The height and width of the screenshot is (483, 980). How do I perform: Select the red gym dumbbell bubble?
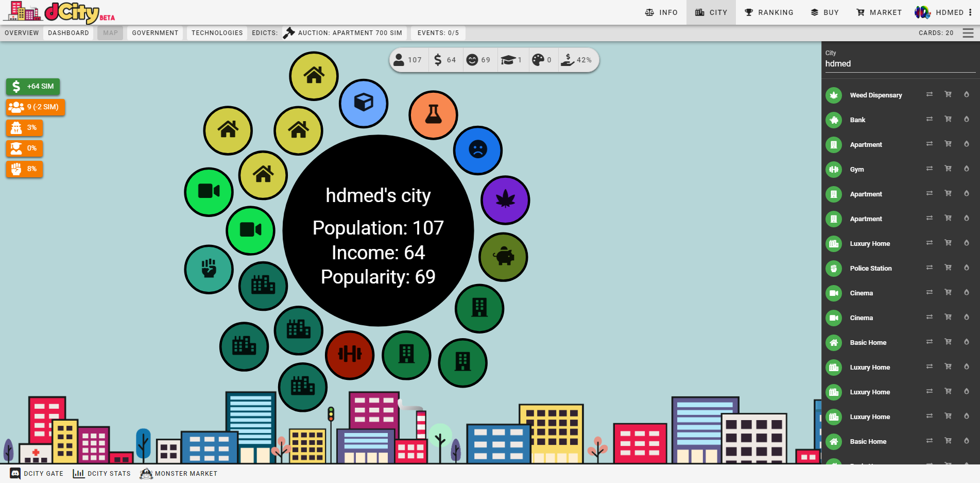(x=350, y=355)
